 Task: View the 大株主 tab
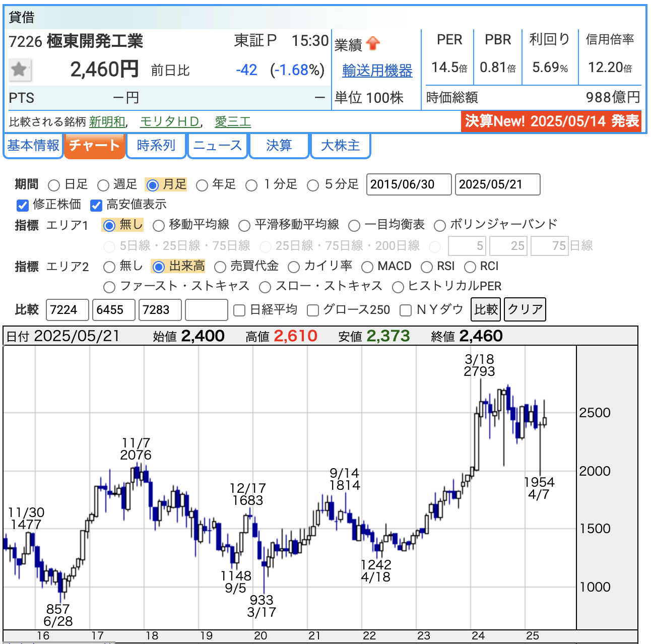[341, 146]
